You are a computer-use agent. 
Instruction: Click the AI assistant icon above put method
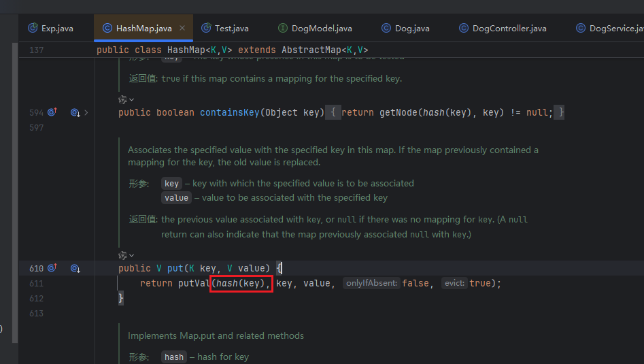(x=122, y=255)
